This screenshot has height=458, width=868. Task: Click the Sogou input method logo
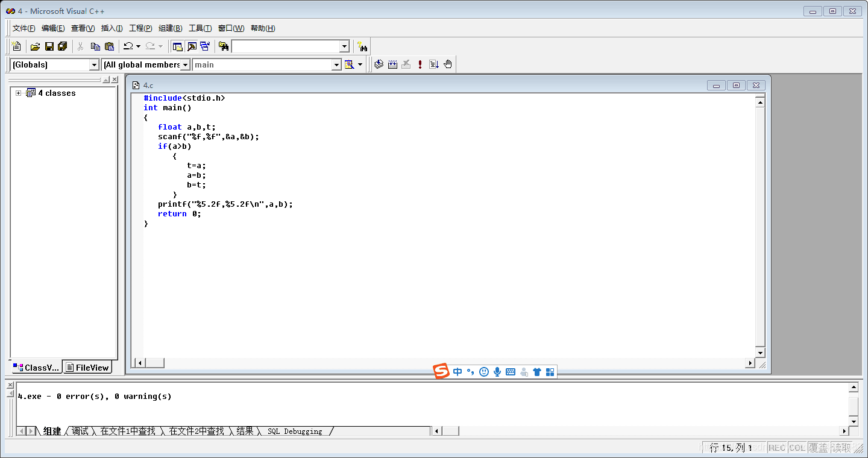click(442, 372)
